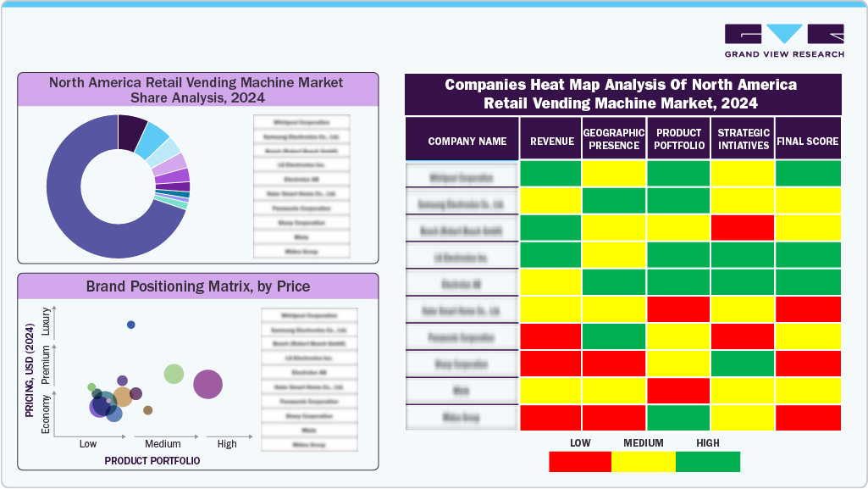Select Whirlpool Corporation's green Revenue cell
The height and width of the screenshot is (489, 868).
551,175
